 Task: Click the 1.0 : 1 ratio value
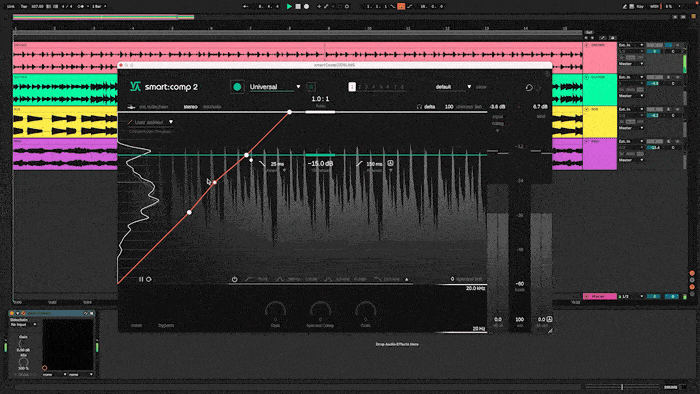pos(320,99)
